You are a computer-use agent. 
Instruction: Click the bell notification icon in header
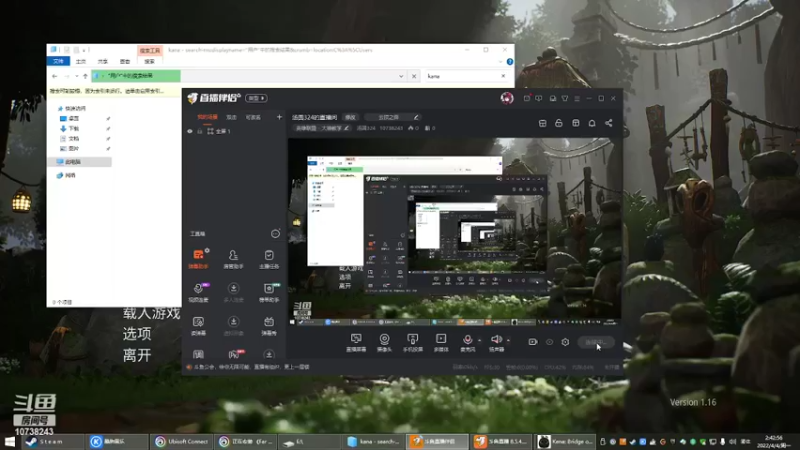(592, 123)
